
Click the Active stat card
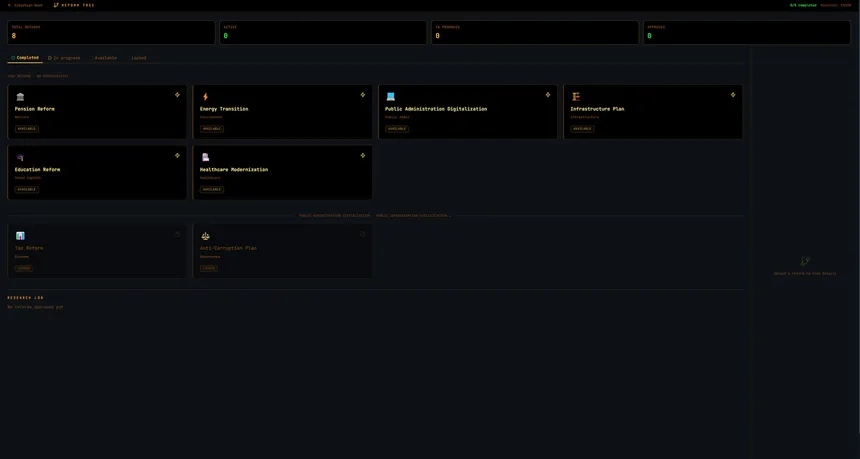[x=323, y=32]
